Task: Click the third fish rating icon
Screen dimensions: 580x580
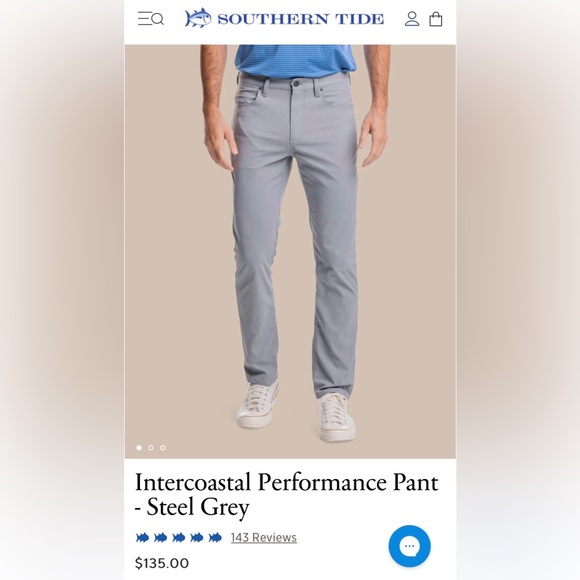Action: point(179,537)
